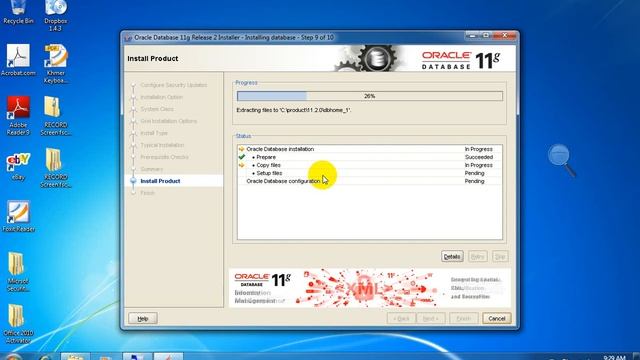Select the Configure Security Updates step
Viewport: 640px width, 360px height.
coord(173,85)
